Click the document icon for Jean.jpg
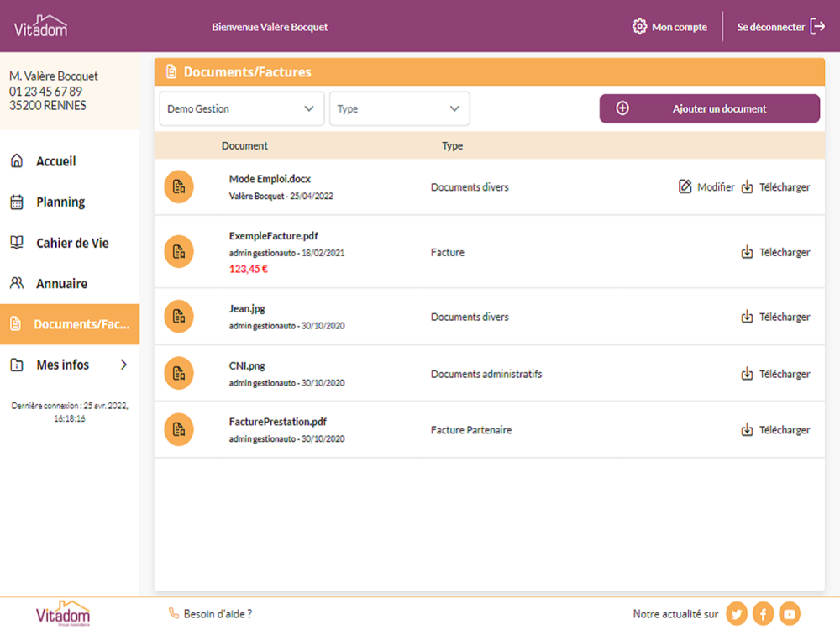 tap(178, 317)
